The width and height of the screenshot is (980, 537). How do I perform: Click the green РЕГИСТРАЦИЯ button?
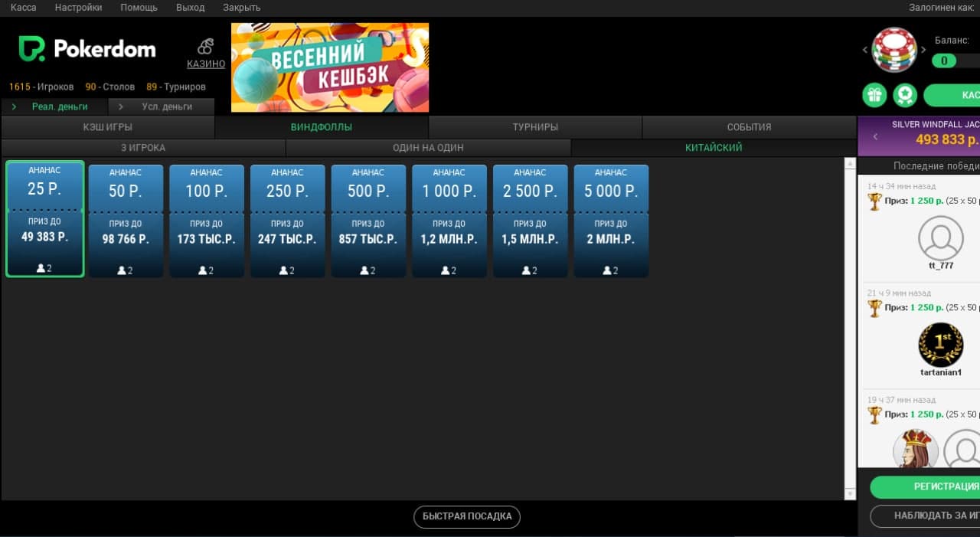(x=925, y=486)
